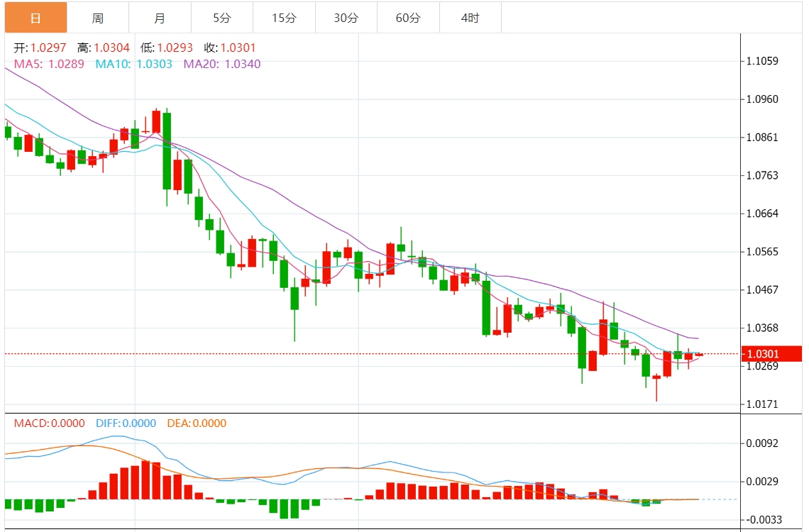This screenshot has height=532, width=809.
Task: Open the 60分 timeframe tab
Action: tap(408, 18)
